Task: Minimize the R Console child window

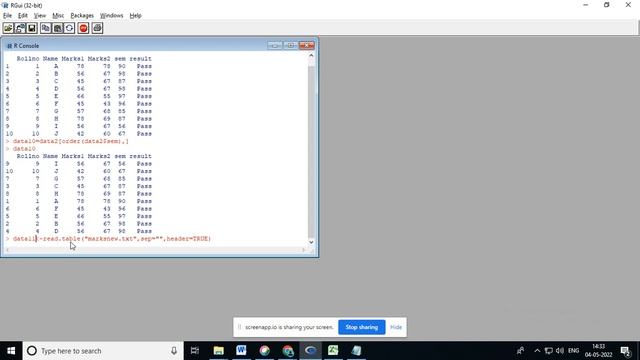Action: pos(275,45)
